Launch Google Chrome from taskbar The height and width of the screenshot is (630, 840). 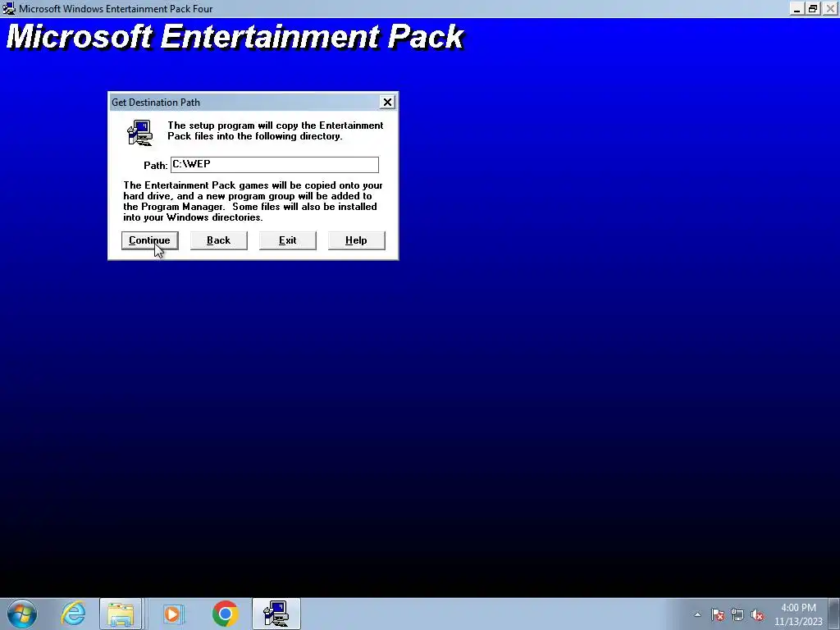[225, 614]
